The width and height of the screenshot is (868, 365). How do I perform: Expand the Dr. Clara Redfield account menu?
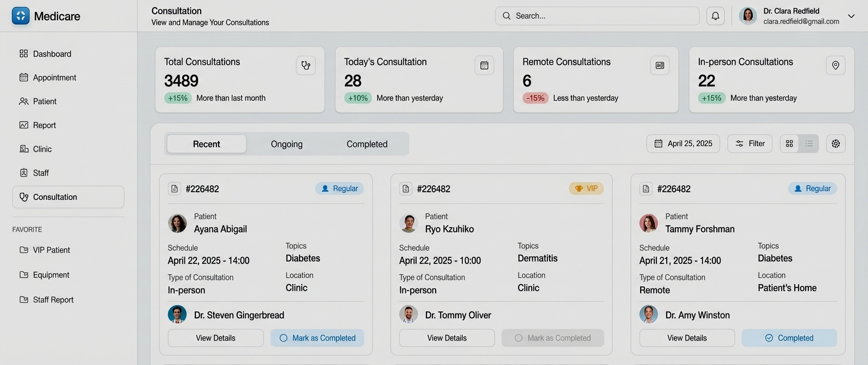(x=851, y=16)
